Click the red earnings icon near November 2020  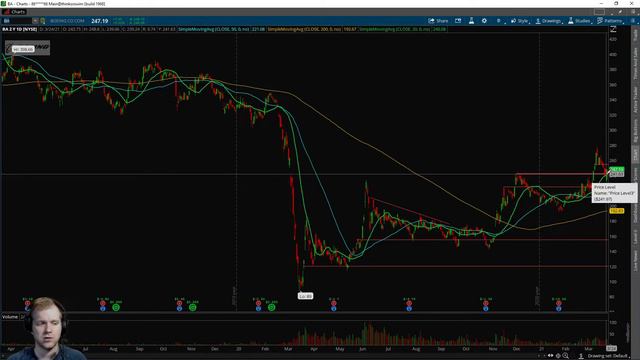486,303
